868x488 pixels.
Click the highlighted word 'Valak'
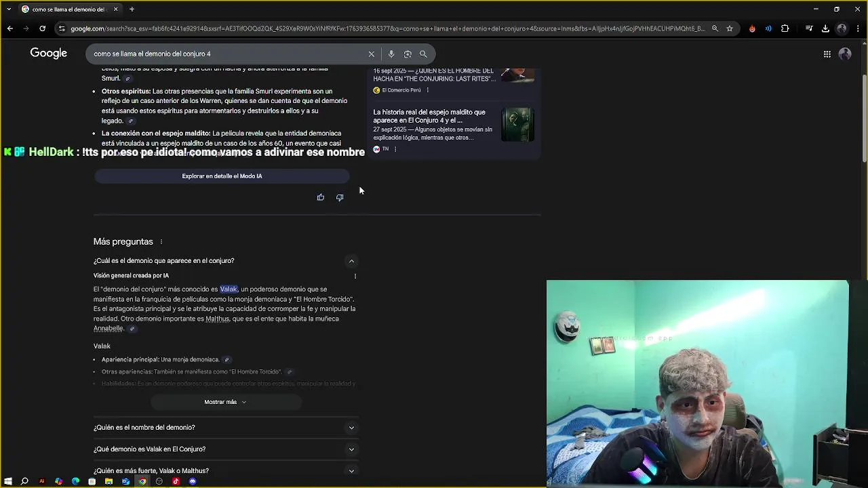coord(229,289)
